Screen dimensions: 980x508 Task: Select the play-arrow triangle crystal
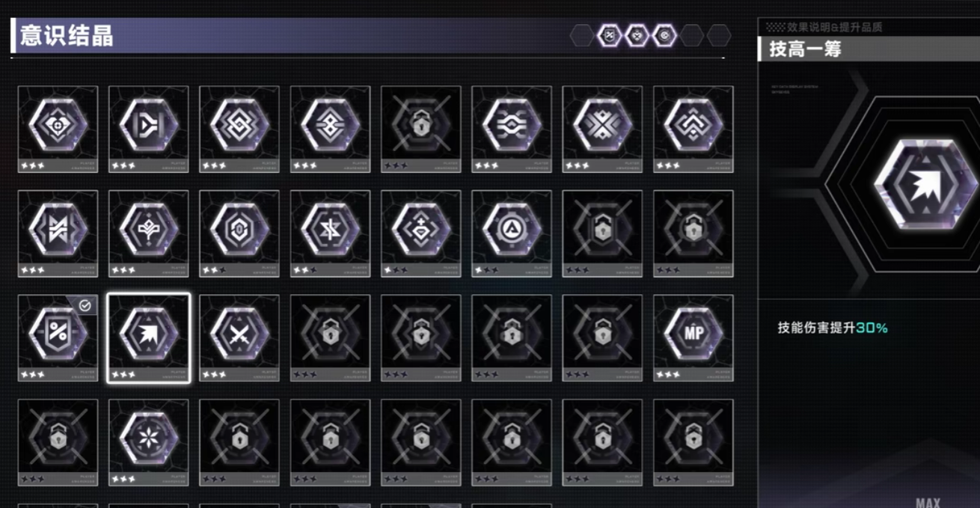click(148, 129)
